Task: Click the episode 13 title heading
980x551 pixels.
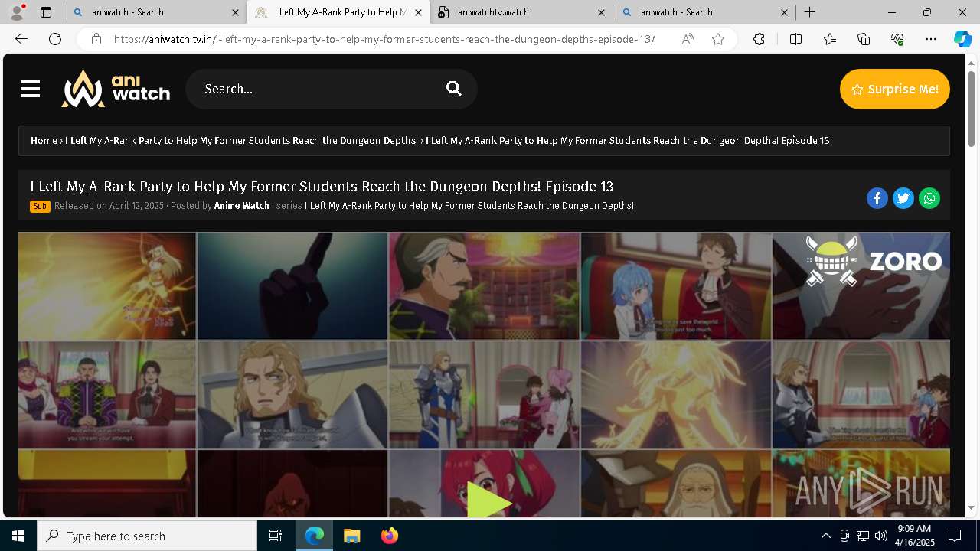Action: pos(322,186)
